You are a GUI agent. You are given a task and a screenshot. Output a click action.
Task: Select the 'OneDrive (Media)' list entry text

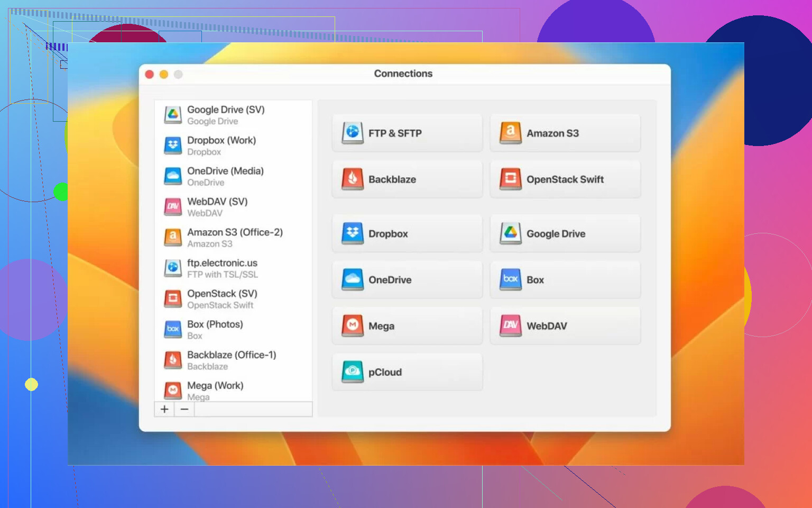pyautogui.click(x=225, y=171)
